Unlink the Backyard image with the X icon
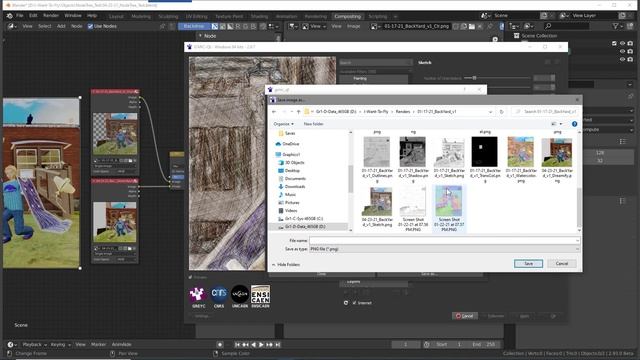 [x=480, y=26]
